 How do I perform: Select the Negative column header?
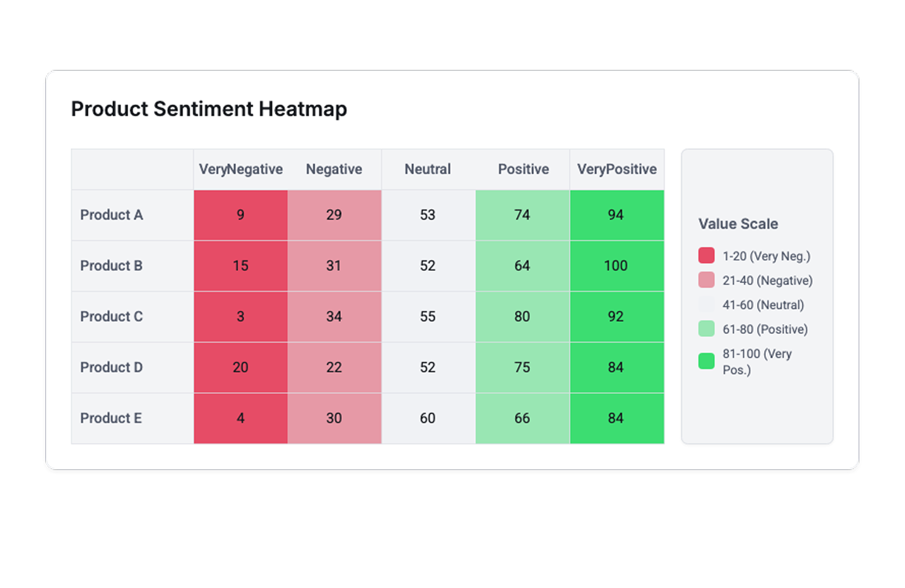pos(334,169)
